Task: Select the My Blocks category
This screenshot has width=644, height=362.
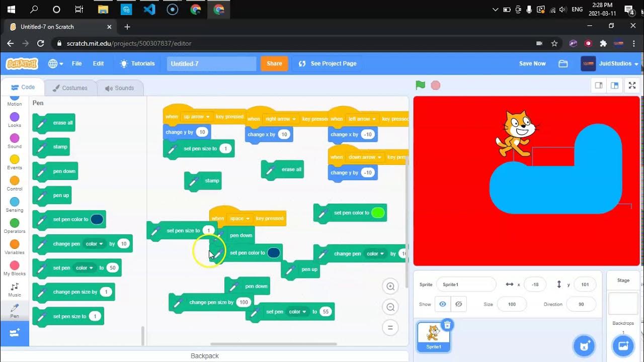Action: 15,268
